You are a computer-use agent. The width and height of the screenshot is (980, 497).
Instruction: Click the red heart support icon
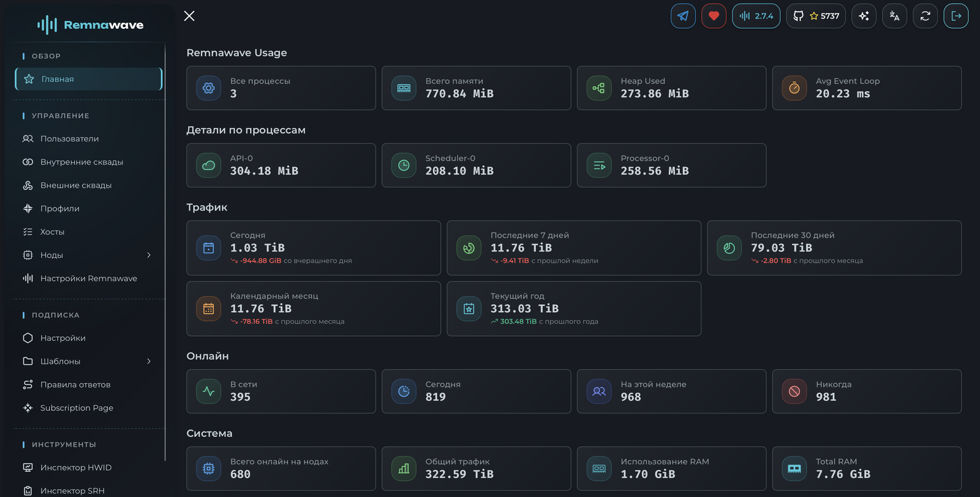pyautogui.click(x=714, y=16)
